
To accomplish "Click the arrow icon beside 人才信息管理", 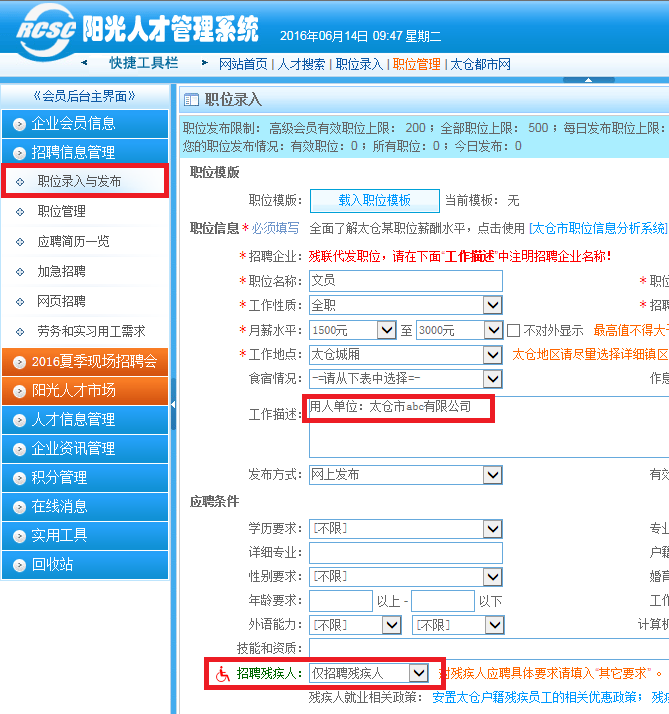I will click(19, 420).
